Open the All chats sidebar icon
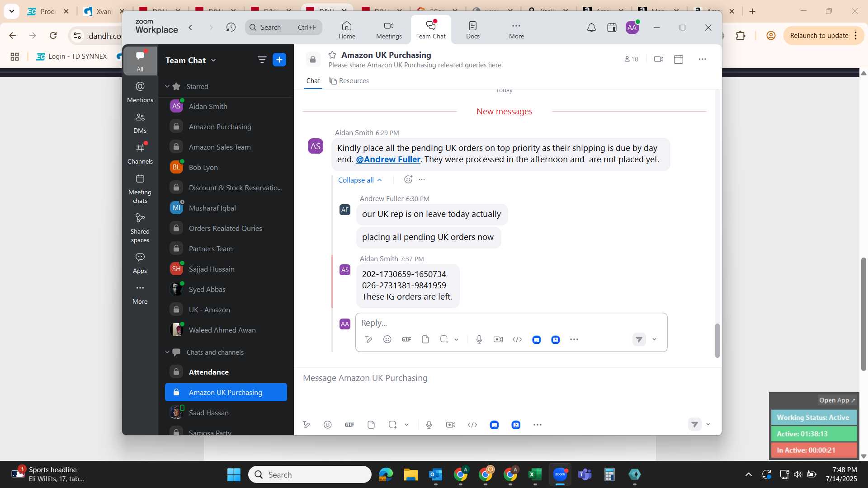The width and height of the screenshot is (868, 488). click(x=140, y=61)
